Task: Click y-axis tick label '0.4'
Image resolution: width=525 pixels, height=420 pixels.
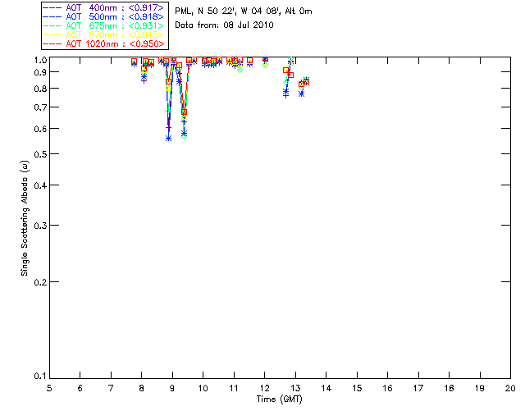Action: tap(40, 185)
